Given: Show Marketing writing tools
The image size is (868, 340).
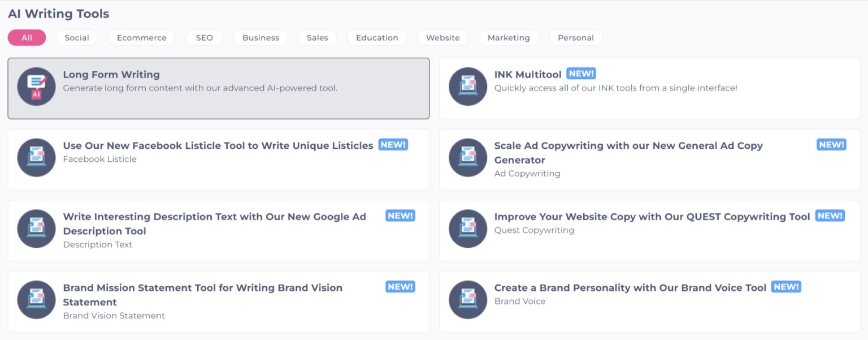Looking at the screenshot, I should point(509,38).
